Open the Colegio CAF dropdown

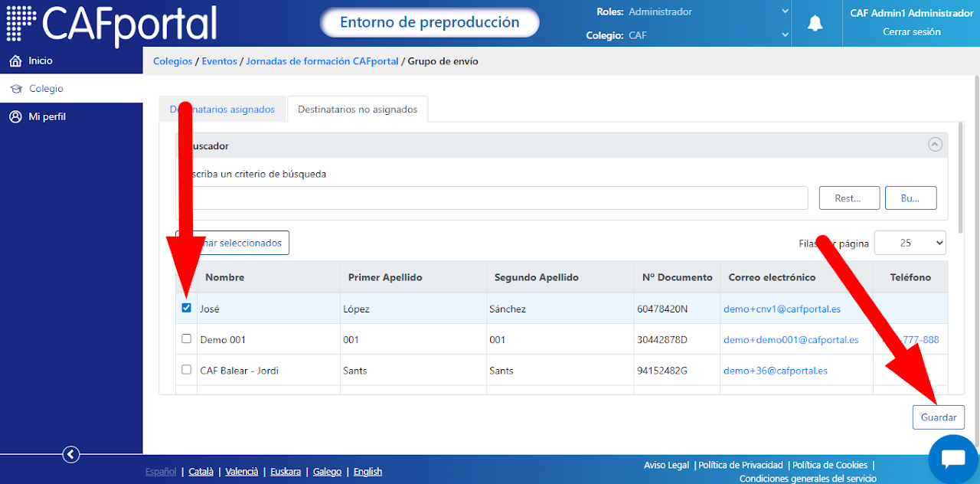tap(708, 35)
